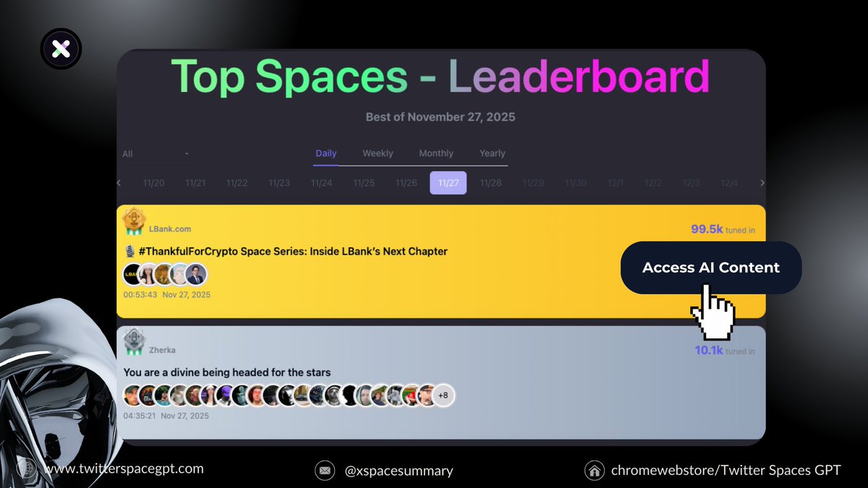Click the envelope icon next to @xspacesummary

[x=325, y=471]
